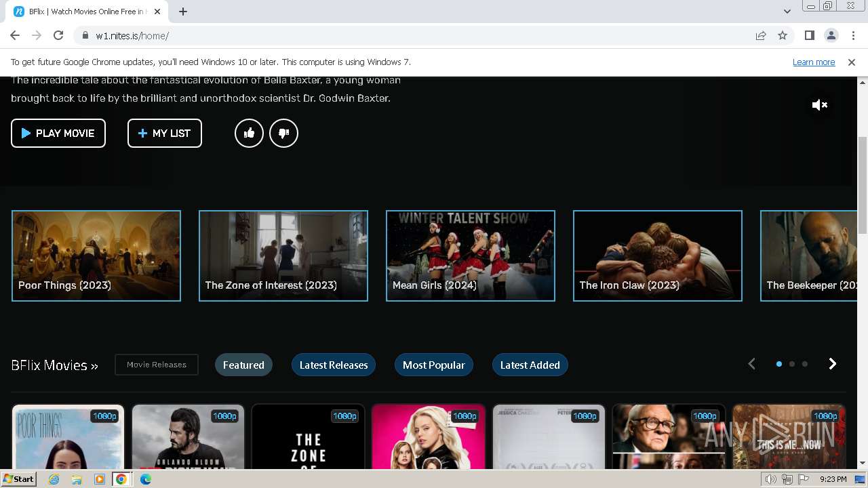Click the Movie Releases button
This screenshot has height=488, width=868.
tap(157, 365)
